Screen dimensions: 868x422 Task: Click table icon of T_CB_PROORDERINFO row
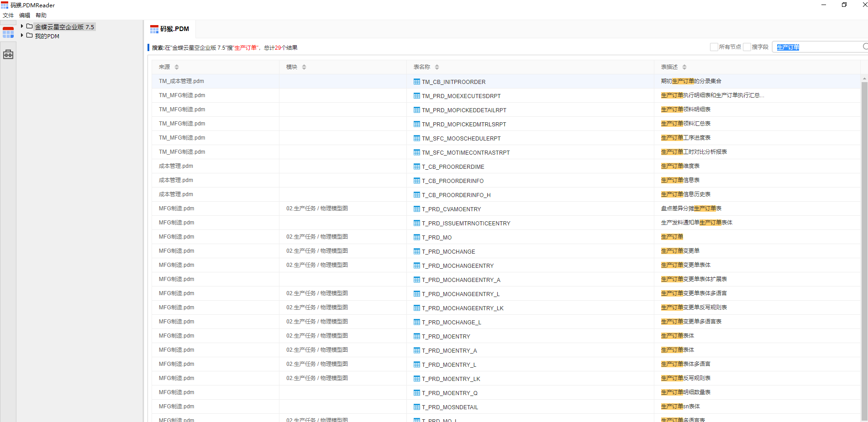417,181
